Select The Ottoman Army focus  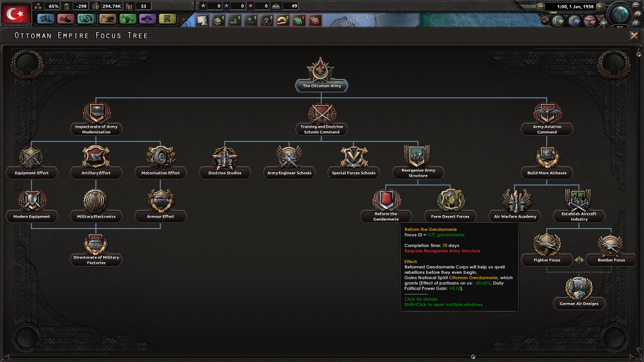coord(321,74)
